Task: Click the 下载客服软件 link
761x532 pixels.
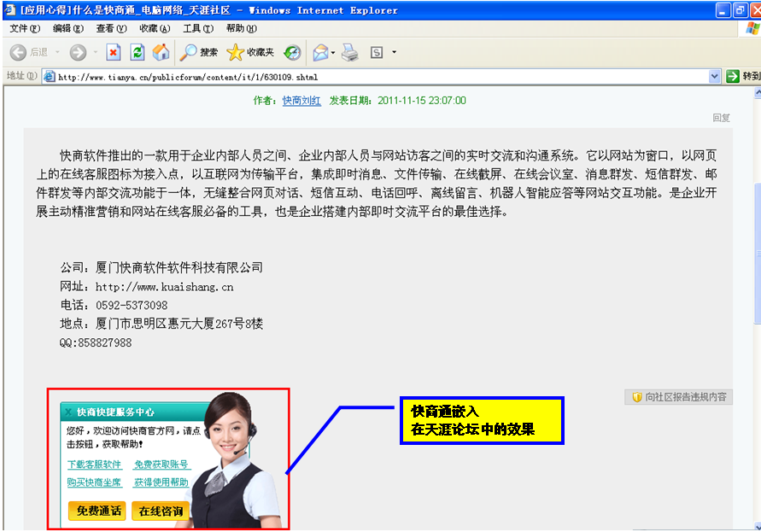Action: 94,465
